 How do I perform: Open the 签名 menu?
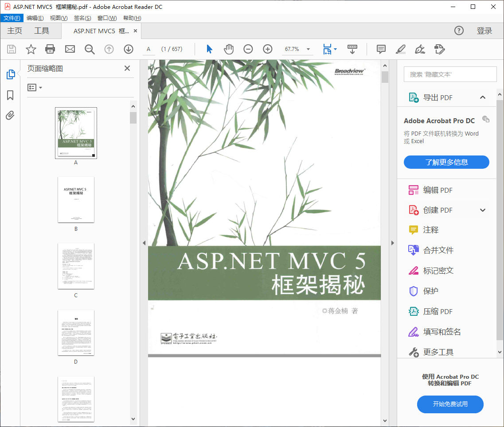tap(82, 18)
